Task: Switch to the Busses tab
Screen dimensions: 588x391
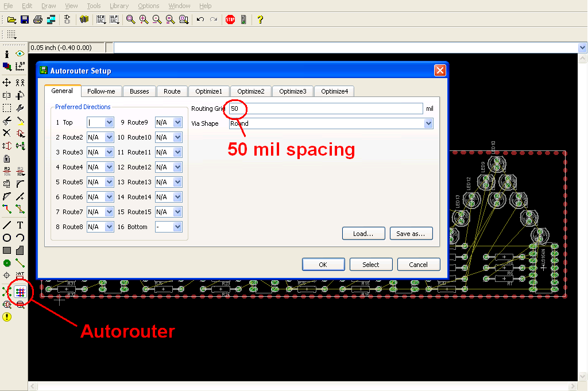Action: click(x=139, y=91)
